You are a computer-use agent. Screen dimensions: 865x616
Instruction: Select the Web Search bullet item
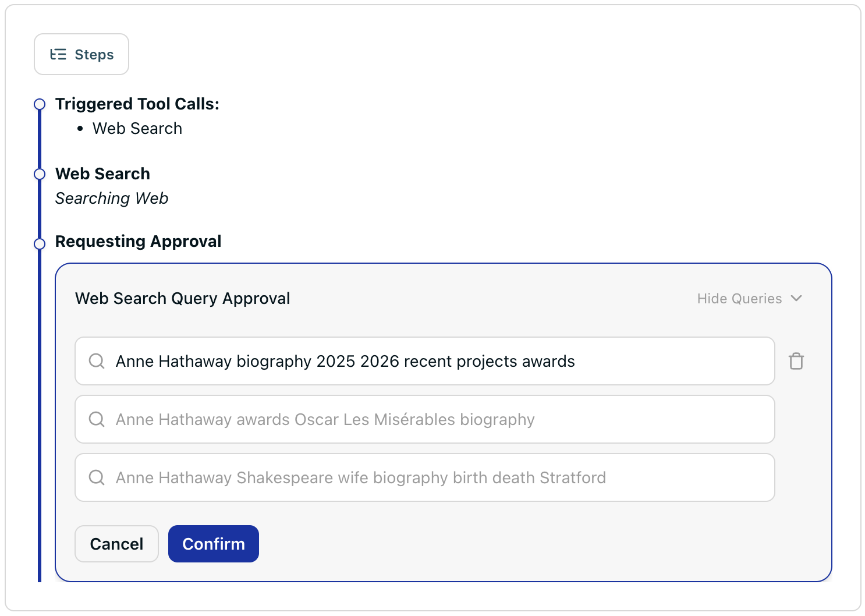coord(137,129)
